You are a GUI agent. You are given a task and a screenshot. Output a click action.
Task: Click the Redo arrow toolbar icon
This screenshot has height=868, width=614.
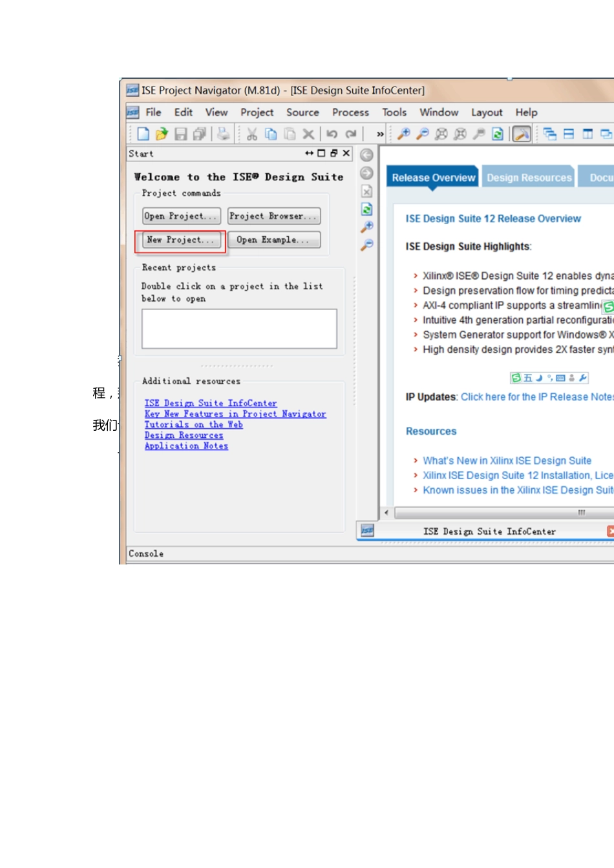[x=351, y=134]
